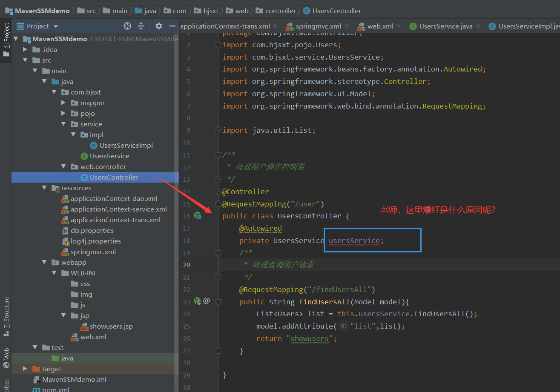Fold the javadoc comment at line 11
Image resolution: width=560 pixels, height=392 pixels.
pos(218,155)
